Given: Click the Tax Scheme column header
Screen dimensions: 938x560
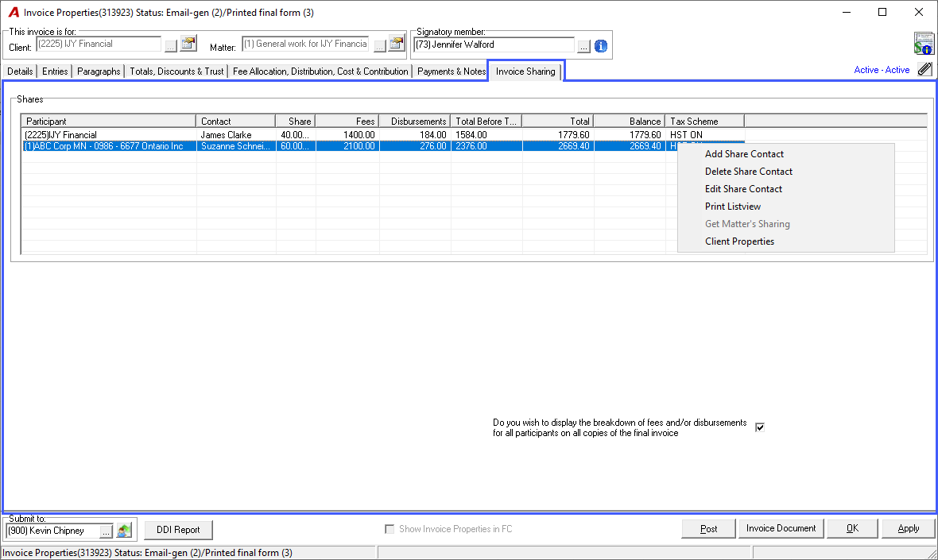Looking at the screenshot, I should point(705,122).
